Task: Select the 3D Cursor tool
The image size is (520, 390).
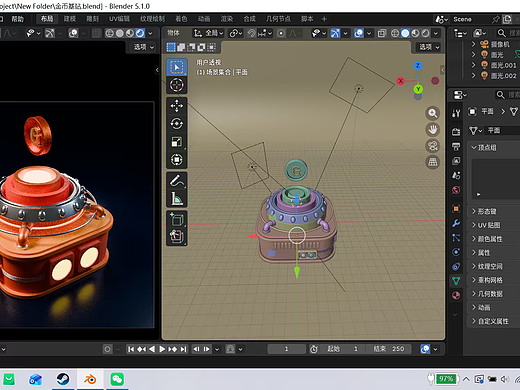Action: coord(177,85)
